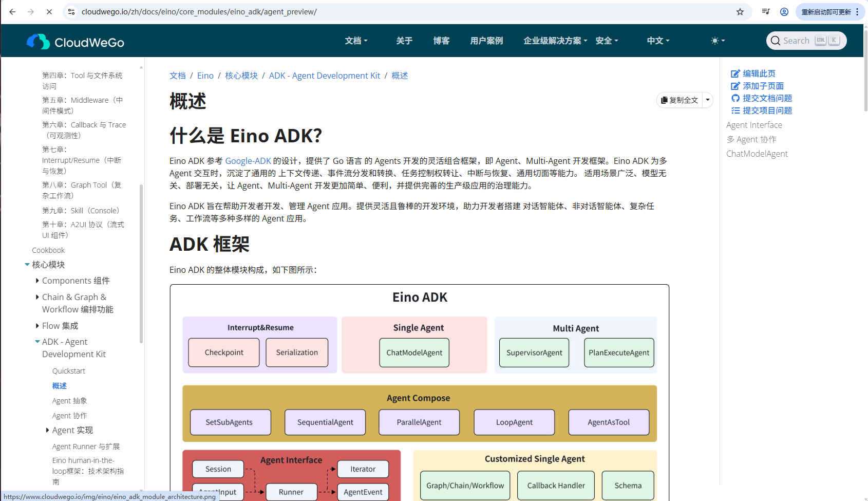Screen dimensions: 868x501
Task: Click the 提交项目问题 link
Action: 767,110
